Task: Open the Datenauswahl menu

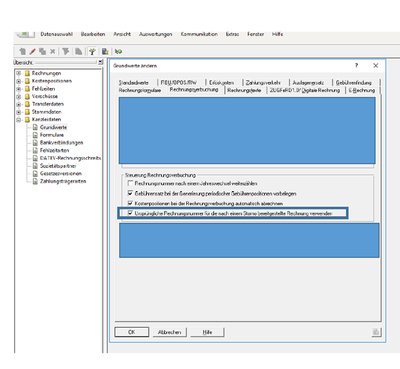Action: coord(57,34)
